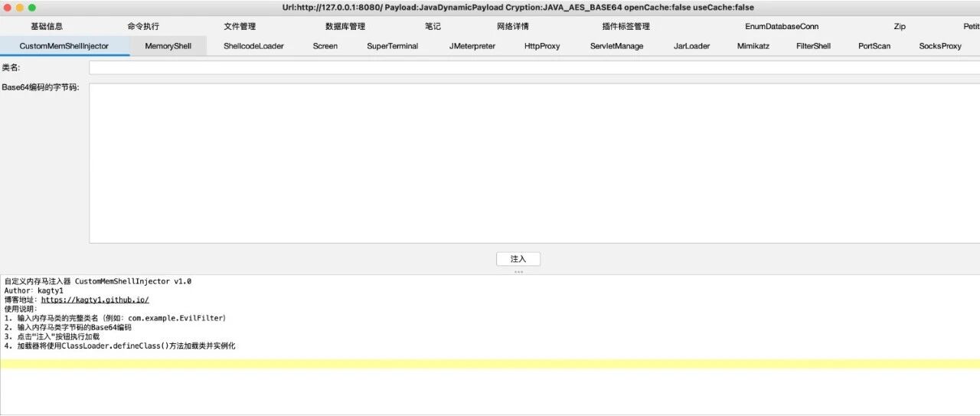This screenshot has width=980, height=416.
Task: Switch to the MemoryShell plugin tab
Action: pos(168,46)
